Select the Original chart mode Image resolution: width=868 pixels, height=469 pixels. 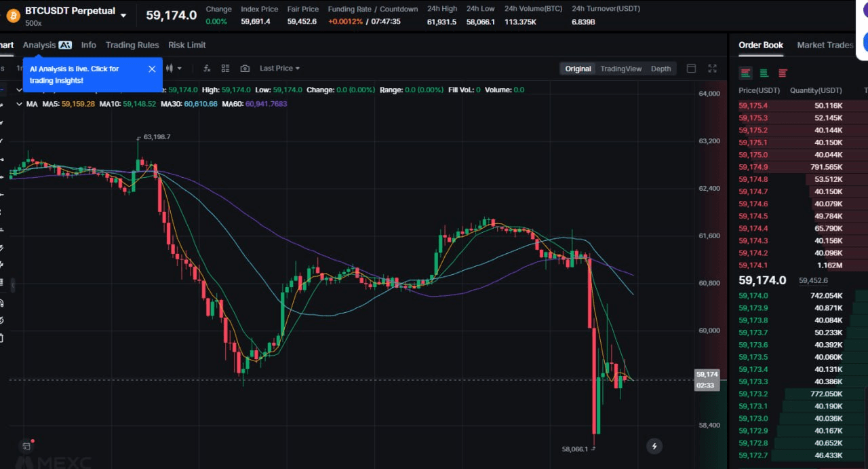pos(578,69)
